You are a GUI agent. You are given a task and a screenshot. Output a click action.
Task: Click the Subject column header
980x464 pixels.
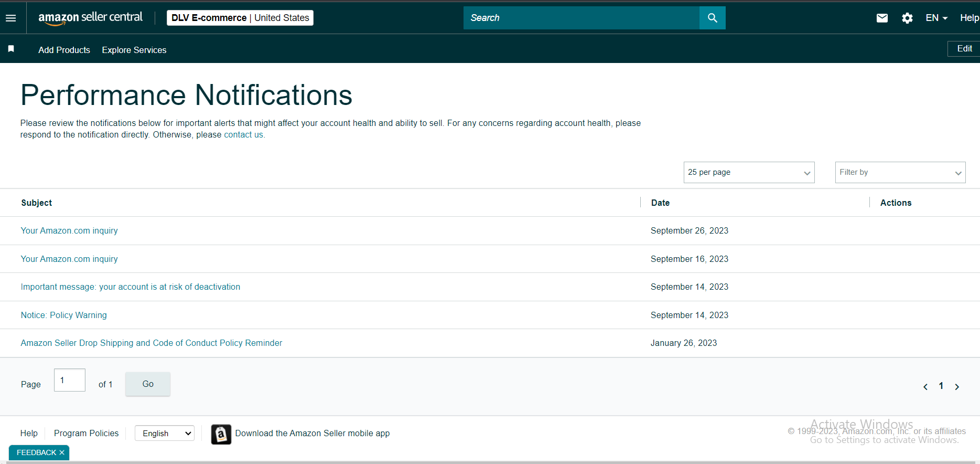tap(37, 203)
